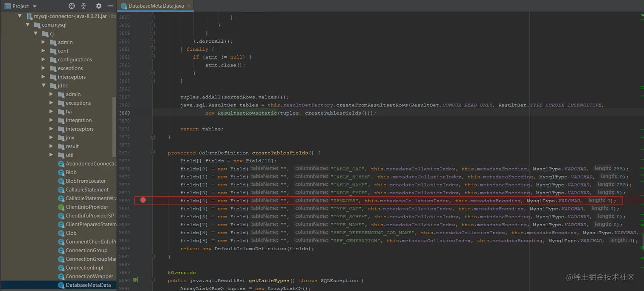
Task: Select the ConnectionGroupManager class icon
Action: [61, 259]
